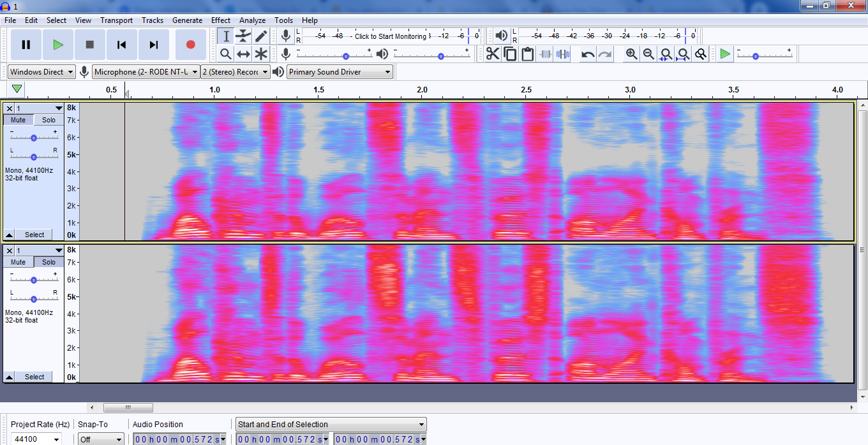Open the Analyze menu

click(x=252, y=20)
